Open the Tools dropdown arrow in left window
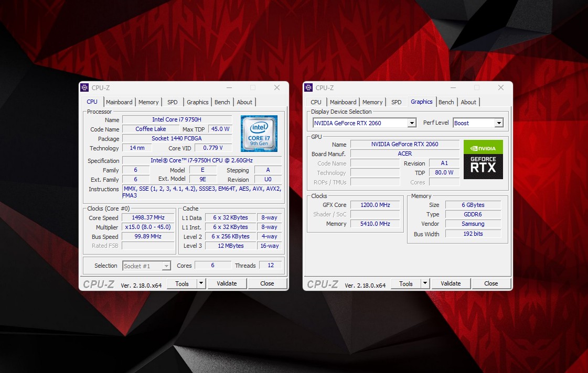 [201, 283]
